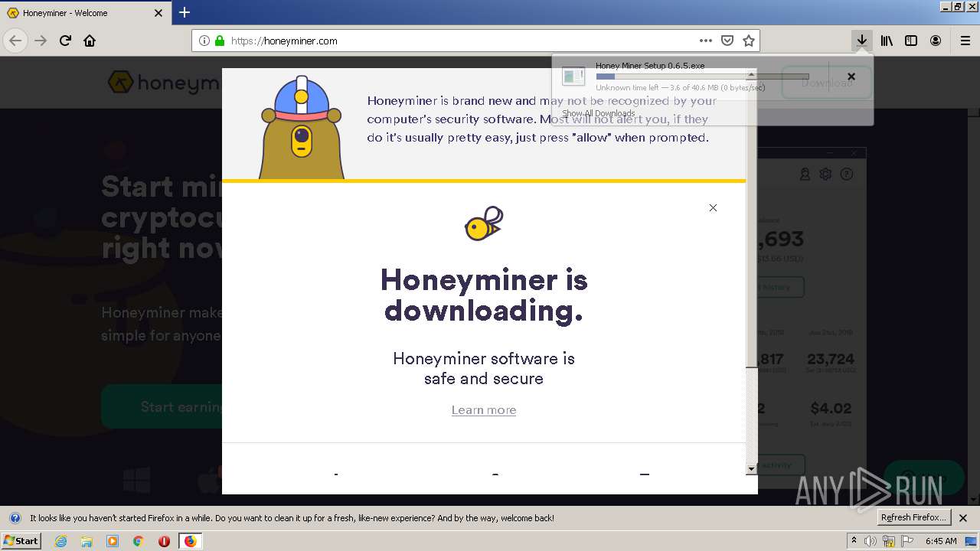980x551 pixels.
Task: Switch to the Honeyminer - Welcome tab
Action: coord(85,13)
